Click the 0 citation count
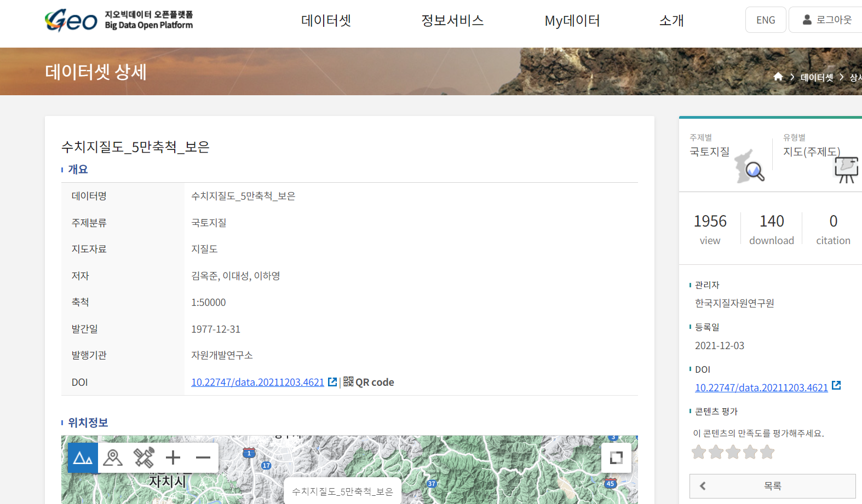The image size is (862, 504). click(x=833, y=221)
